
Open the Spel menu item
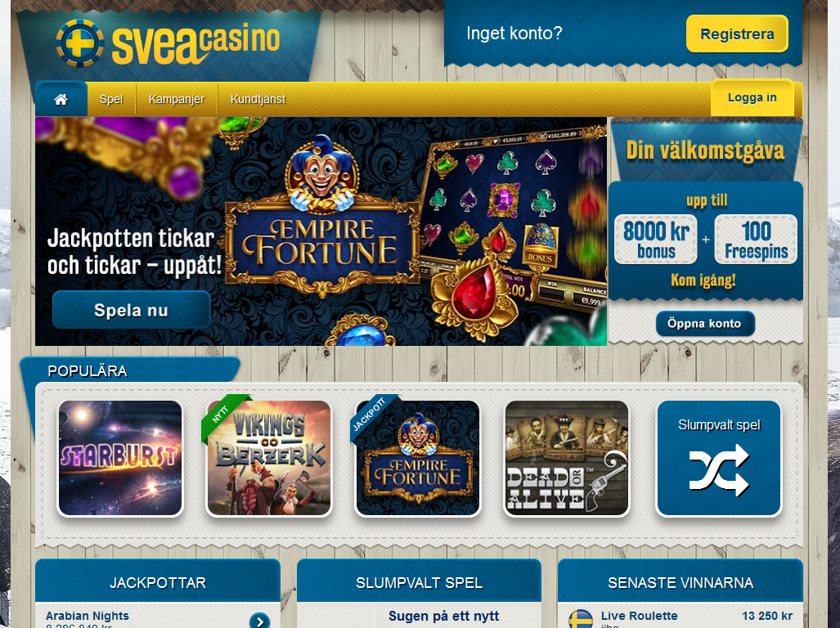[x=111, y=99]
